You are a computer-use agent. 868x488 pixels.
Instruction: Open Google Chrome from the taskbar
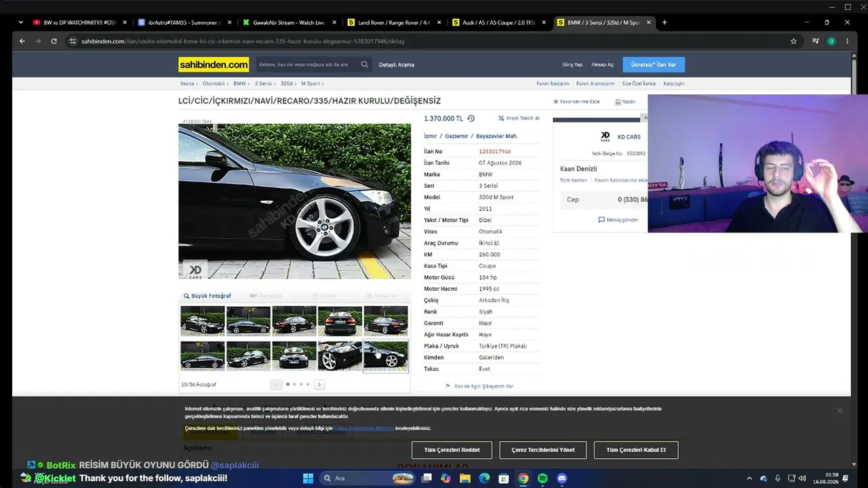(x=524, y=479)
